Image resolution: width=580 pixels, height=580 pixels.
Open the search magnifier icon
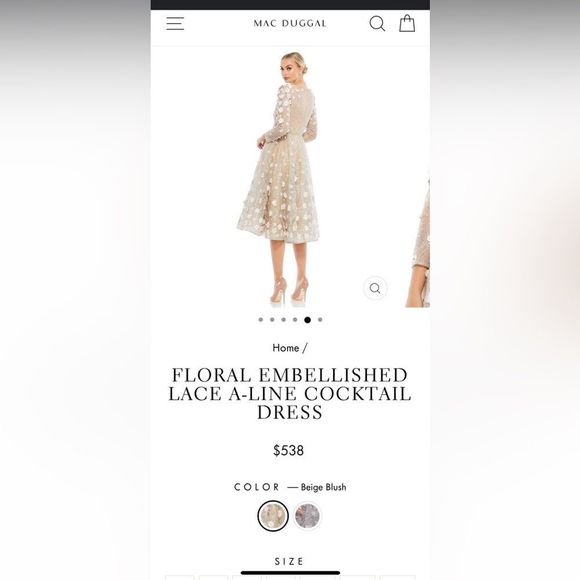(x=377, y=23)
